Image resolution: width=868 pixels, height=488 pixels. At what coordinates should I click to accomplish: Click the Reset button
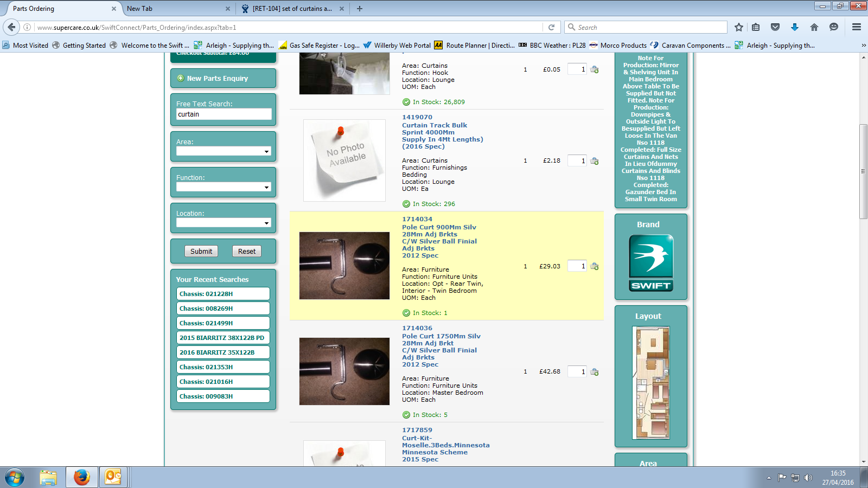point(247,252)
